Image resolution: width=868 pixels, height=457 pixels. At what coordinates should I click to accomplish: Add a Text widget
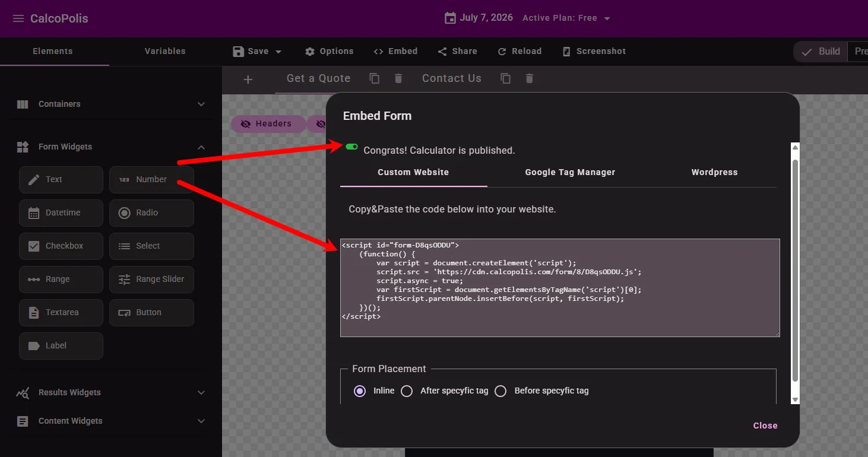tap(61, 179)
